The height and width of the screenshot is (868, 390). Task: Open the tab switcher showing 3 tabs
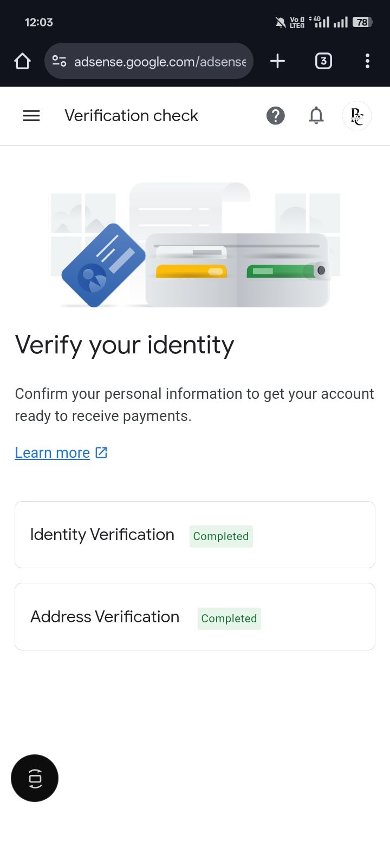click(323, 61)
